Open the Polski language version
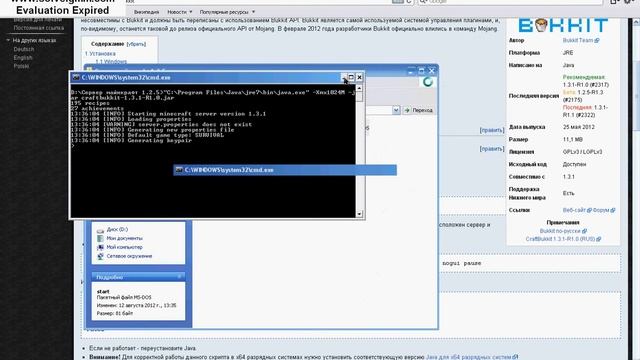 [21, 66]
